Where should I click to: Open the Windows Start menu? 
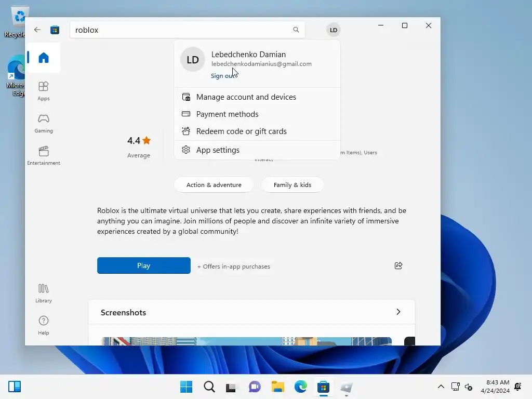click(x=186, y=387)
